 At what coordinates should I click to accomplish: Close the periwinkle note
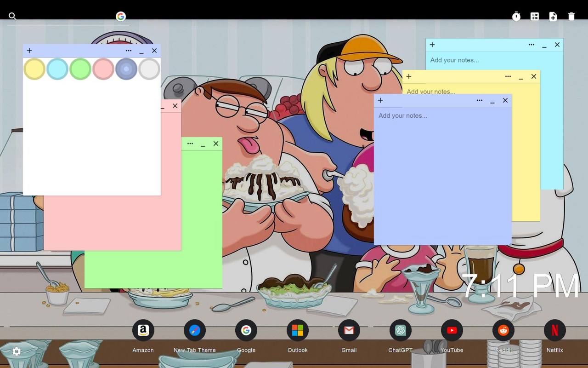505,100
